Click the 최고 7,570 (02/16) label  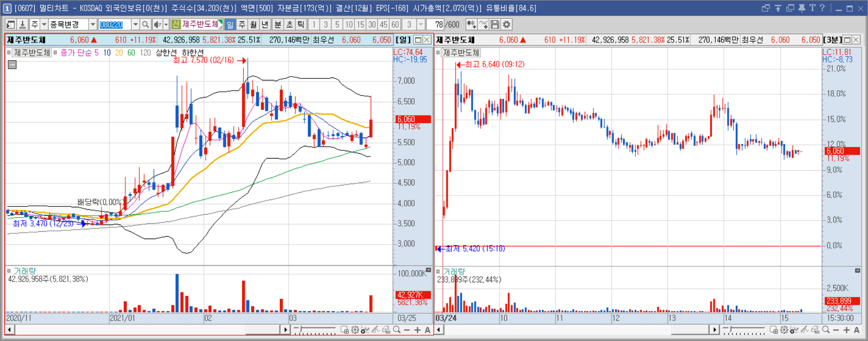coord(203,60)
